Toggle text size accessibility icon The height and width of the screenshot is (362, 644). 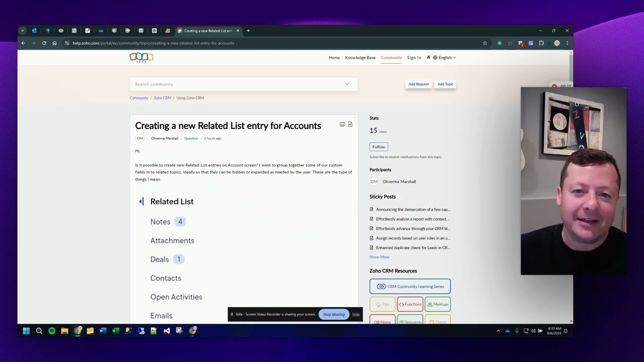[429, 57]
